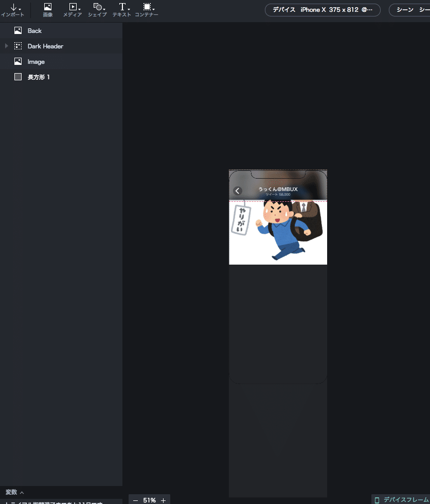Expand the variables (変数) panel
Viewport: 430px width, 504px height.
click(x=14, y=492)
